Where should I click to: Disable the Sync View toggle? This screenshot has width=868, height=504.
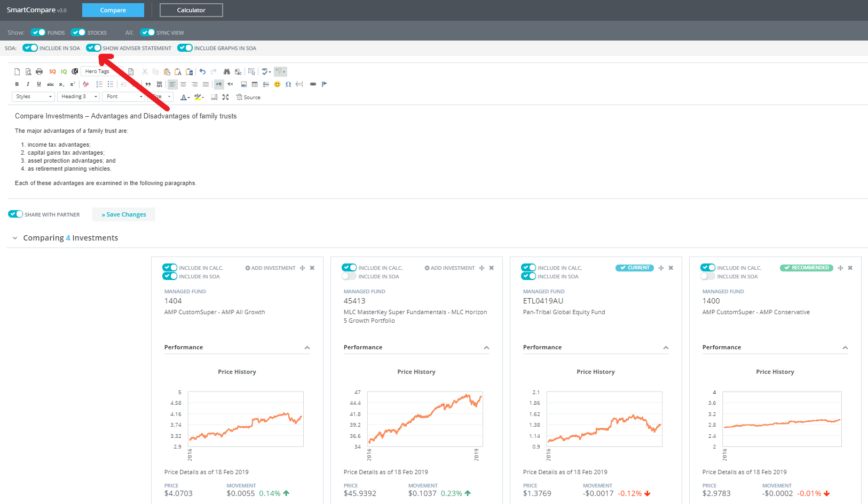(147, 33)
